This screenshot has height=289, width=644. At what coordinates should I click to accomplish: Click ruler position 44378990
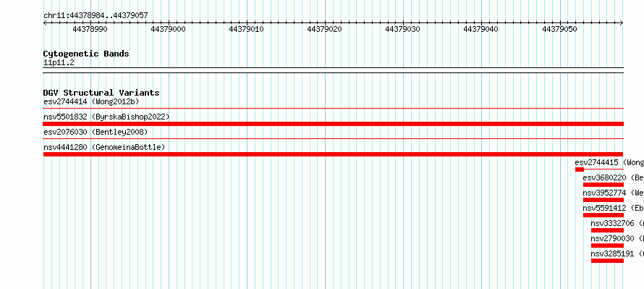(x=90, y=29)
